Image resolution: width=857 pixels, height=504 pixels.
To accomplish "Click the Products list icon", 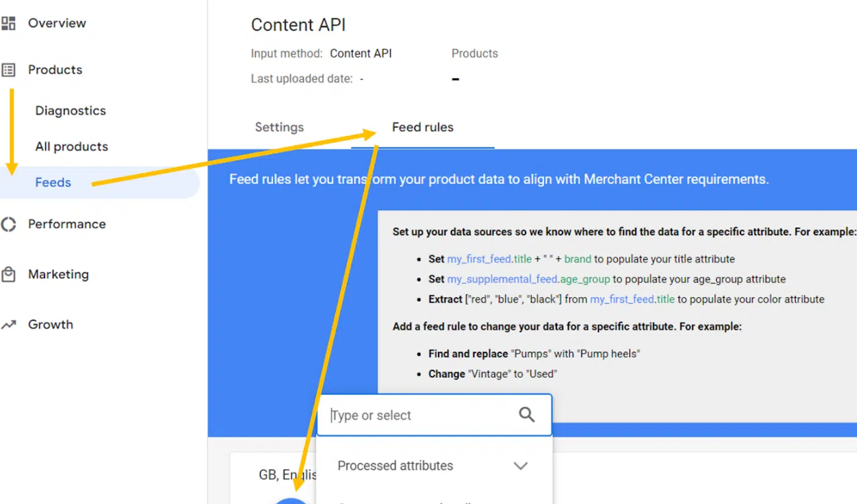I will click(8, 70).
